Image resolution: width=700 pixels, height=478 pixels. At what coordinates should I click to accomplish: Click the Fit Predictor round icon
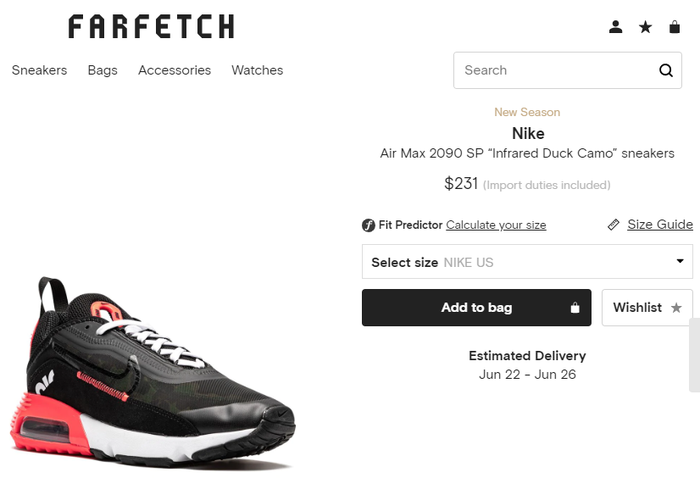click(368, 225)
